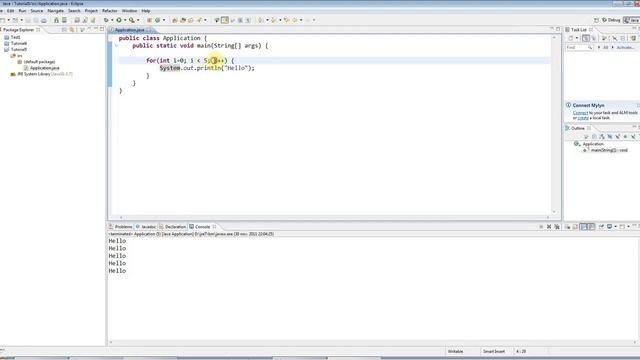Open the Run dropdown arrow next to green Run
The width and height of the screenshot is (640, 360).
click(124, 20)
